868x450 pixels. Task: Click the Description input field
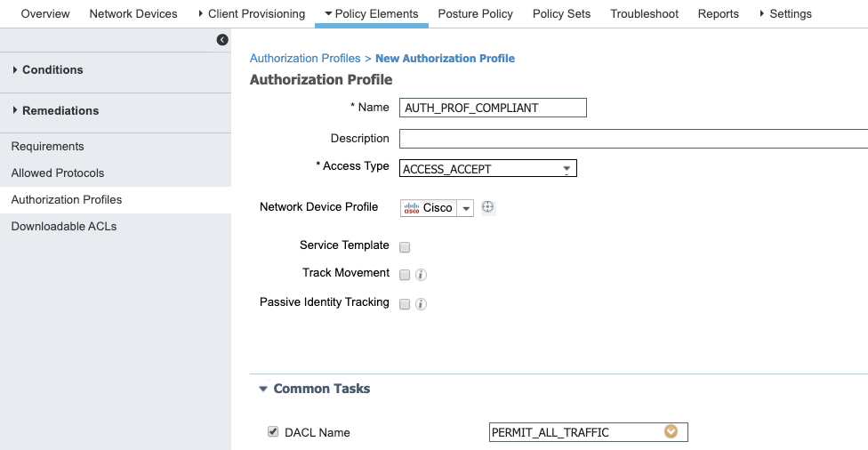click(x=633, y=139)
